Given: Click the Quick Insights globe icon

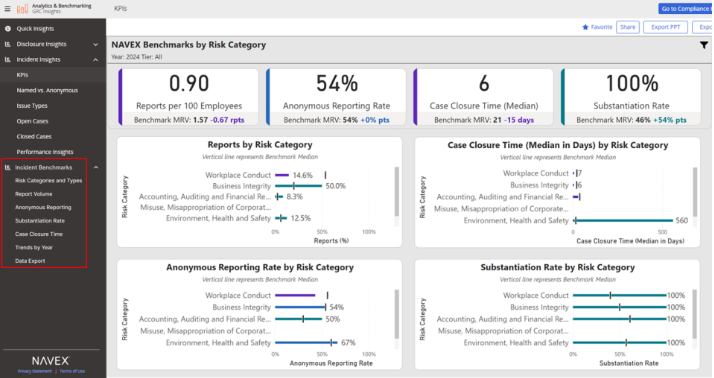Looking at the screenshot, I should [x=8, y=28].
